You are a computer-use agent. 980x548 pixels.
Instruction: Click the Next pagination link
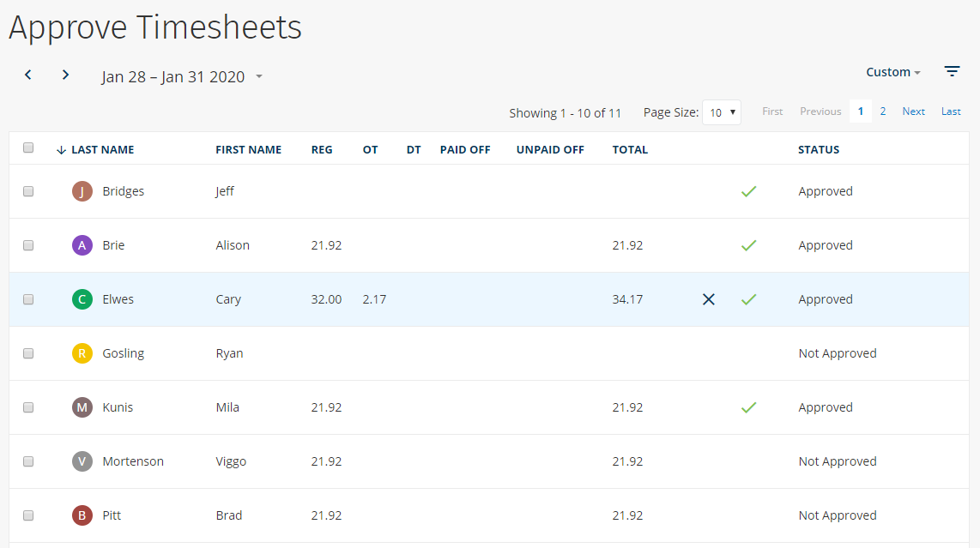pyautogui.click(x=913, y=111)
